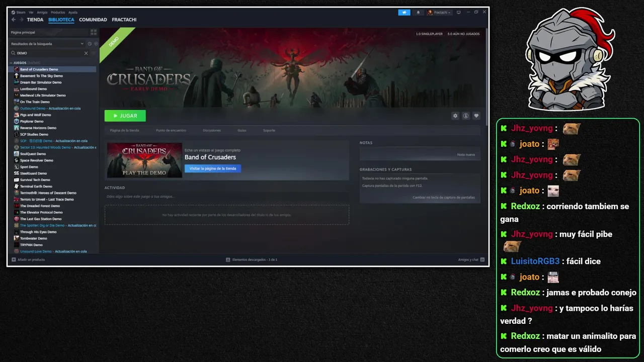Click Visitar la página de la tienda
644x362 pixels.
click(x=213, y=168)
